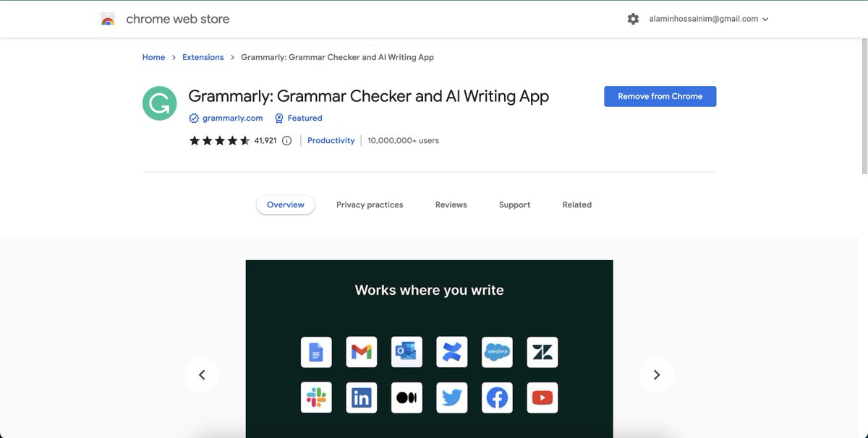
Task: Click the Slack icon in the slide
Action: click(x=316, y=398)
